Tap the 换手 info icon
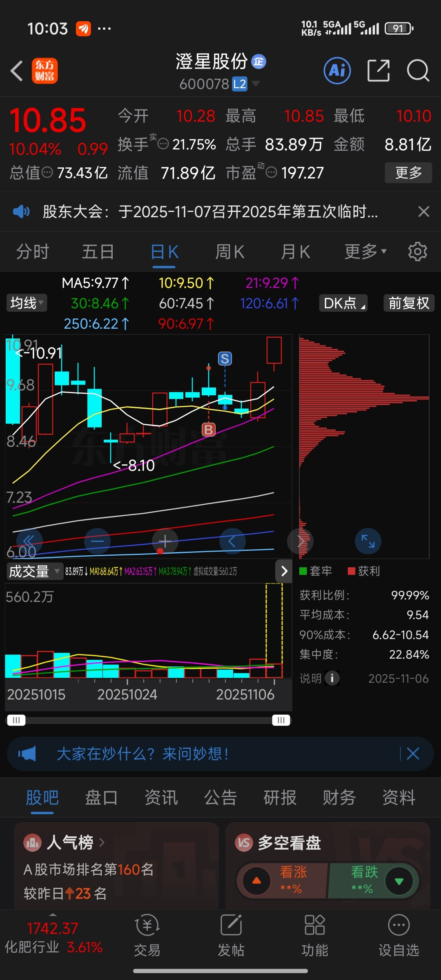The height and width of the screenshot is (980, 441). [163, 144]
